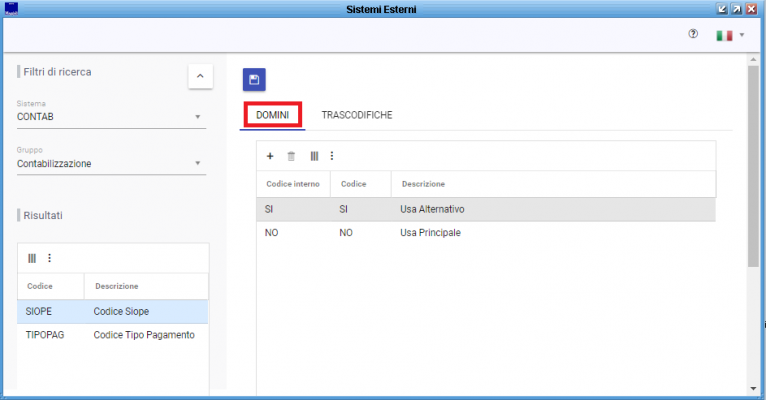Collapse the Filtri di ricerca panel
This screenshot has height=400, width=766.
(x=200, y=76)
